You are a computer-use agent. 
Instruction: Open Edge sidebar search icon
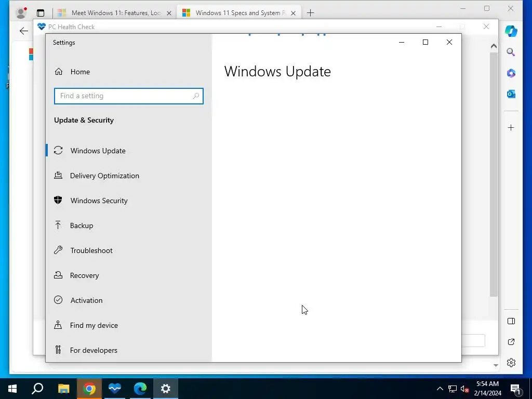click(x=511, y=52)
